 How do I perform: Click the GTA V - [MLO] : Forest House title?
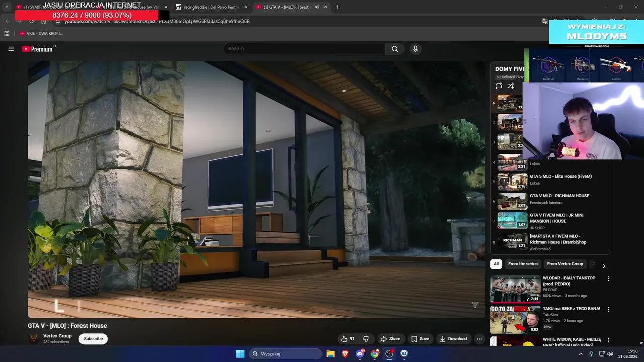67,326
